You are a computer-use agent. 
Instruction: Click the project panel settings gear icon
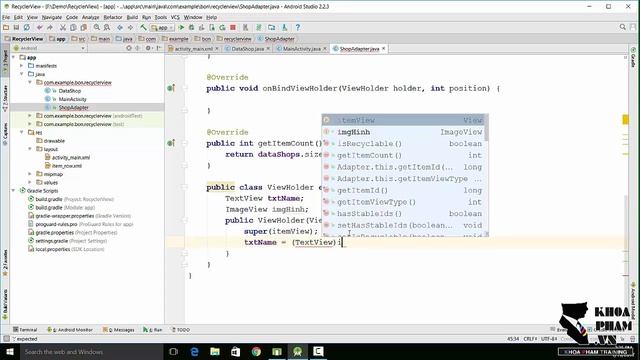(148, 48)
